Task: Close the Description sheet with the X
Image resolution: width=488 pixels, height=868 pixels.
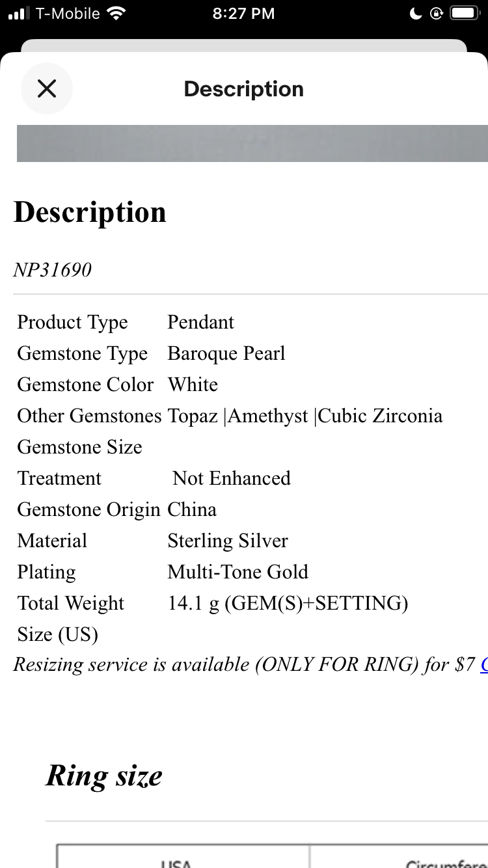Action: (x=47, y=88)
